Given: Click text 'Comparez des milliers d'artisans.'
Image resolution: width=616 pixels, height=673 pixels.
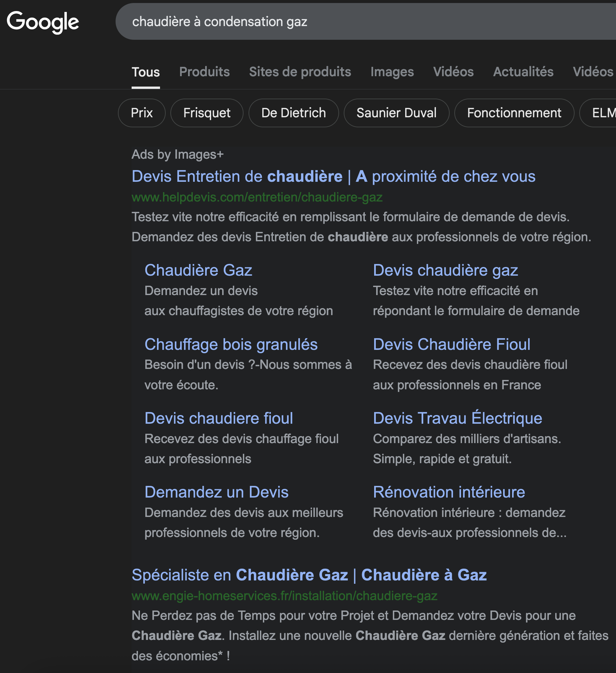Looking at the screenshot, I should click(467, 439).
